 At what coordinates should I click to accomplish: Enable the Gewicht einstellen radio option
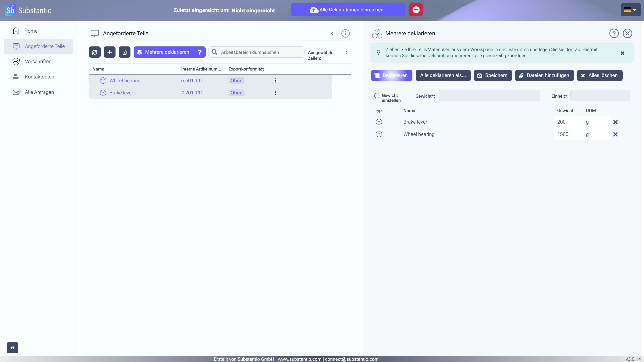376,96
